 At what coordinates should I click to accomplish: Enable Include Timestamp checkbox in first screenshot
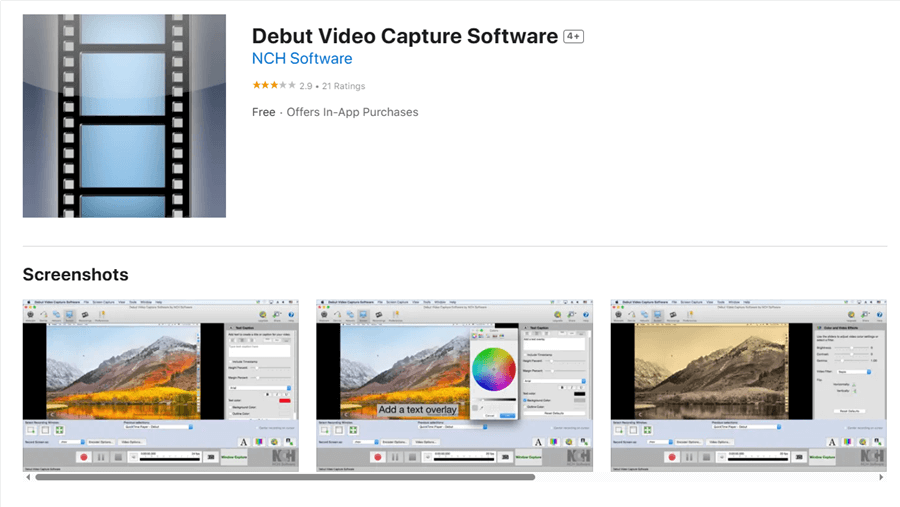(231, 360)
